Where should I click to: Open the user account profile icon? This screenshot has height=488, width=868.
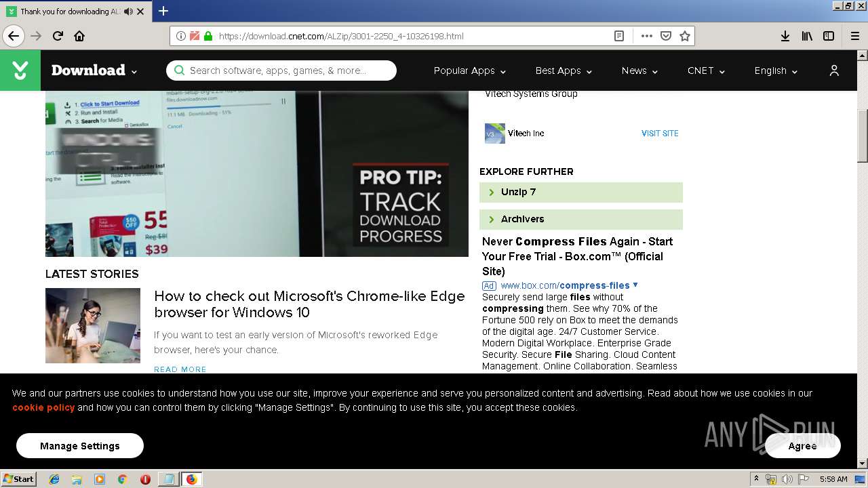pyautogui.click(x=834, y=70)
